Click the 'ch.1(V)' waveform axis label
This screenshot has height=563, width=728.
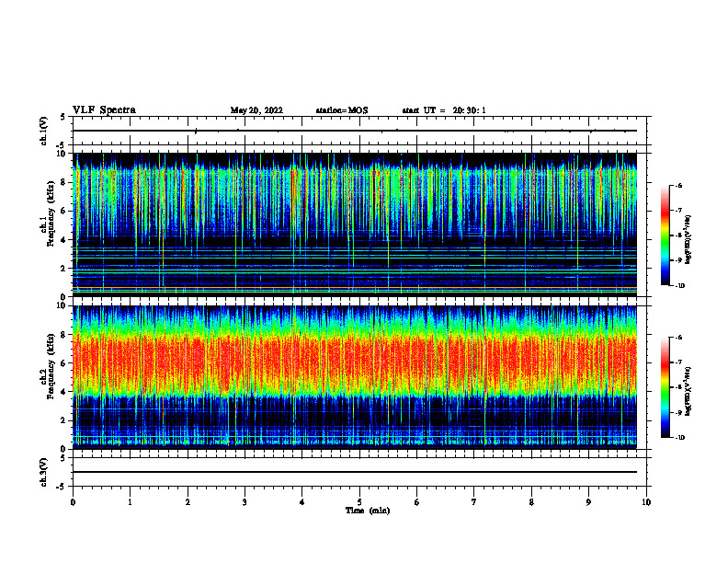44,131
